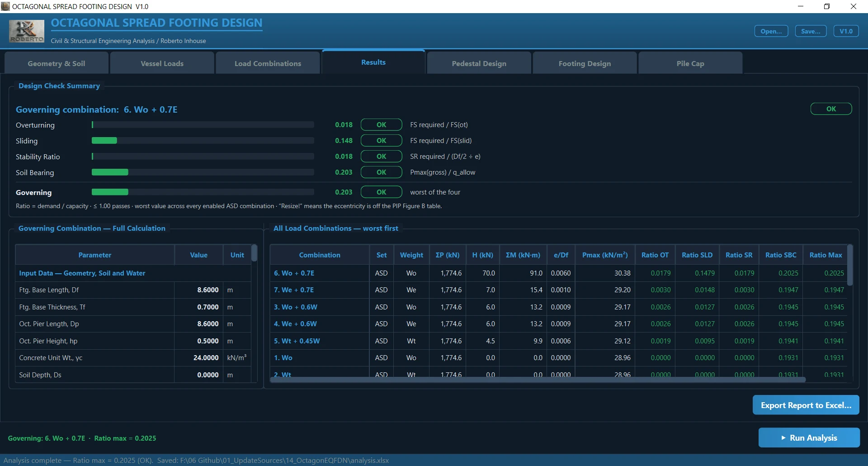Click the Save... button
This screenshot has width=868, height=466.
[811, 31]
